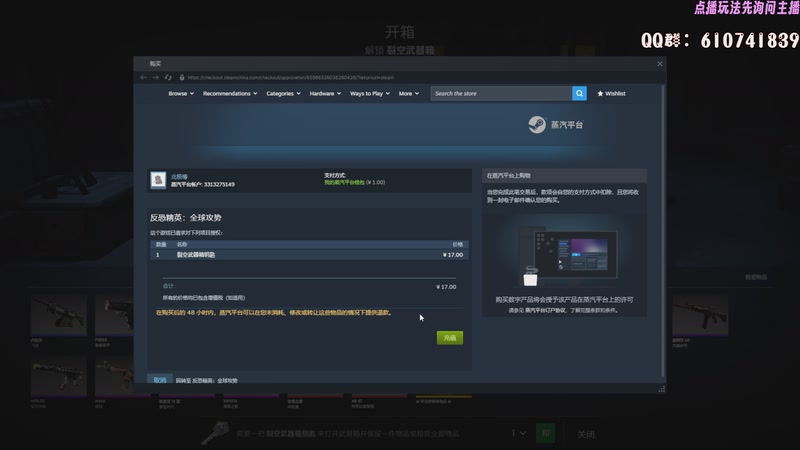Click the browser forward arrow icon

coord(156,78)
